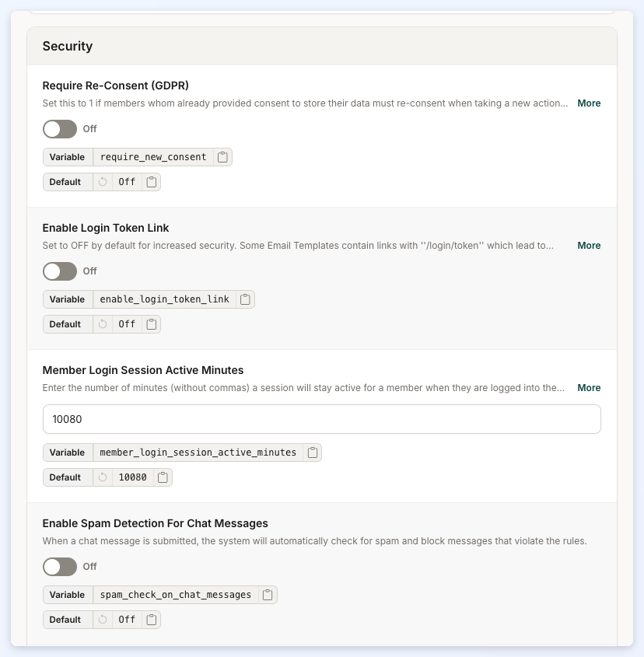
Task: Click the session minutes input field
Action: tap(321, 419)
